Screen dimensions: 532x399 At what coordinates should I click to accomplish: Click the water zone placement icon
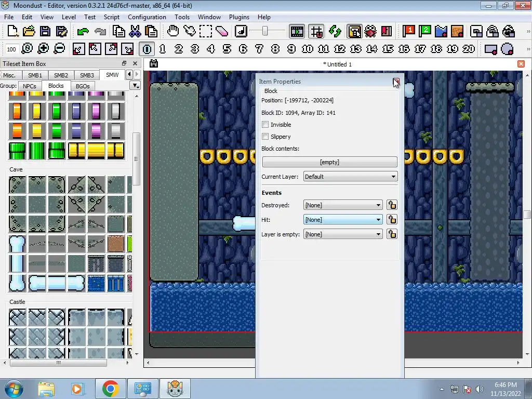pos(441,31)
